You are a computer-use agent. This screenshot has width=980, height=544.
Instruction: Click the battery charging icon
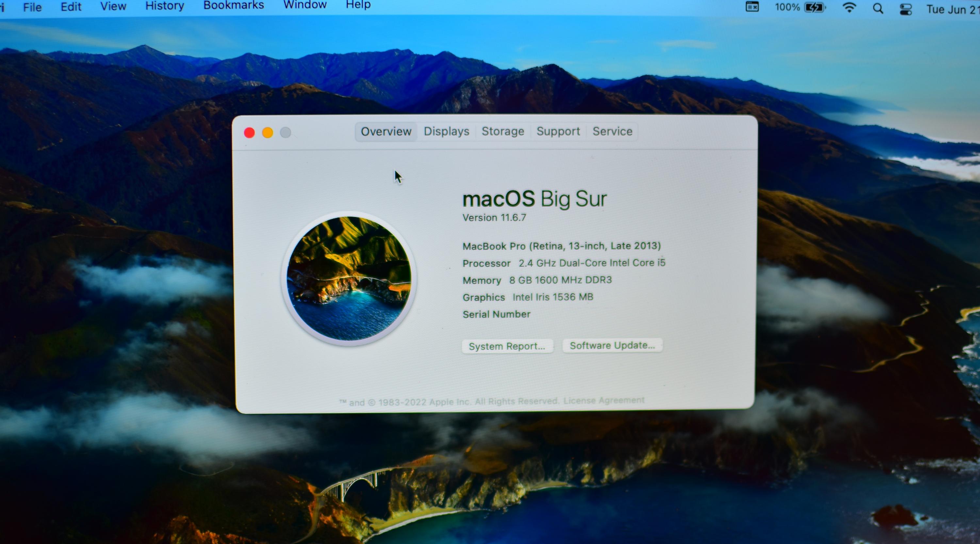(814, 8)
